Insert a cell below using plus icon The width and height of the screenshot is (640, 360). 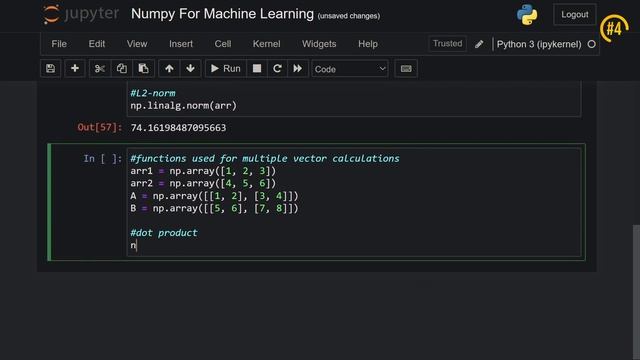click(x=75, y=69)
